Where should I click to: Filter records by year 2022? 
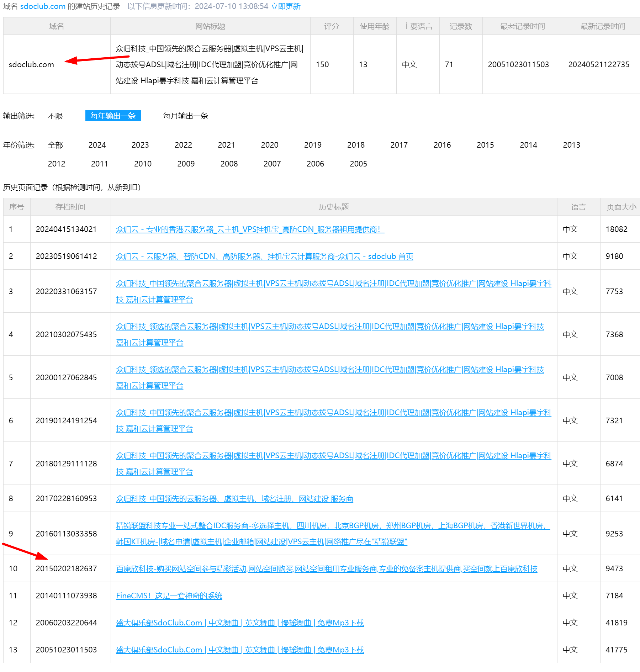click(183, 145)
